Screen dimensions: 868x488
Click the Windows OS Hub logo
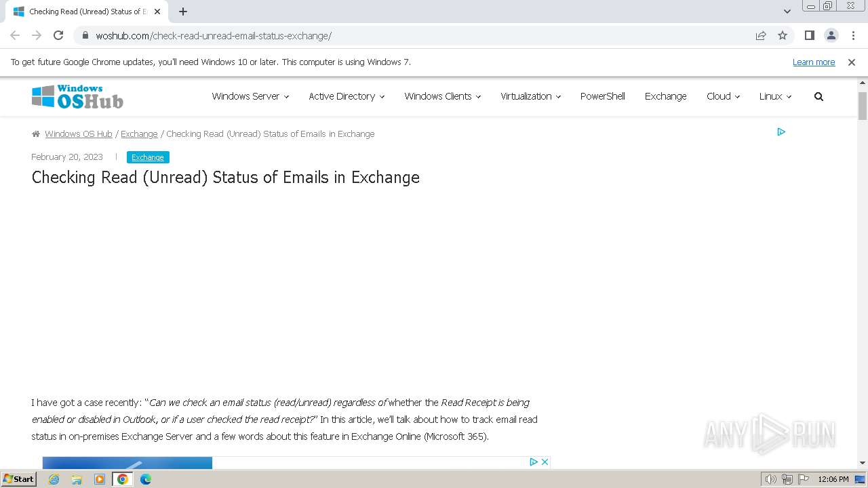[x=77, y=97]
